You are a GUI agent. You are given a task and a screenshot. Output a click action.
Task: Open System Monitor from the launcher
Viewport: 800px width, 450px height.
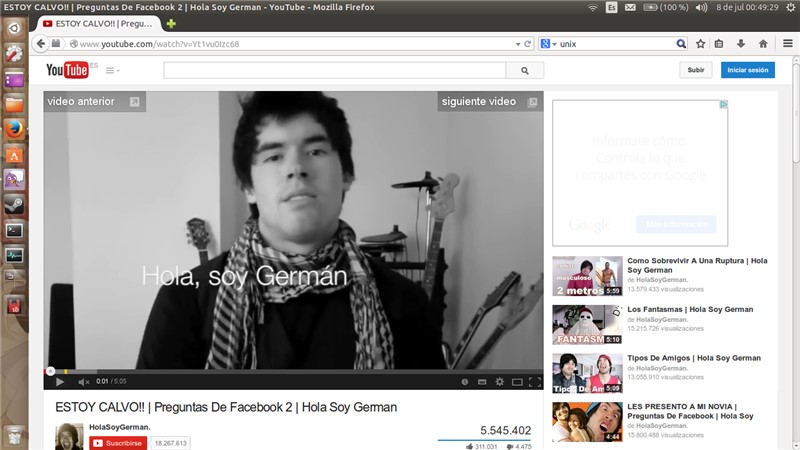pyautogui.click(x=14, y=255)
